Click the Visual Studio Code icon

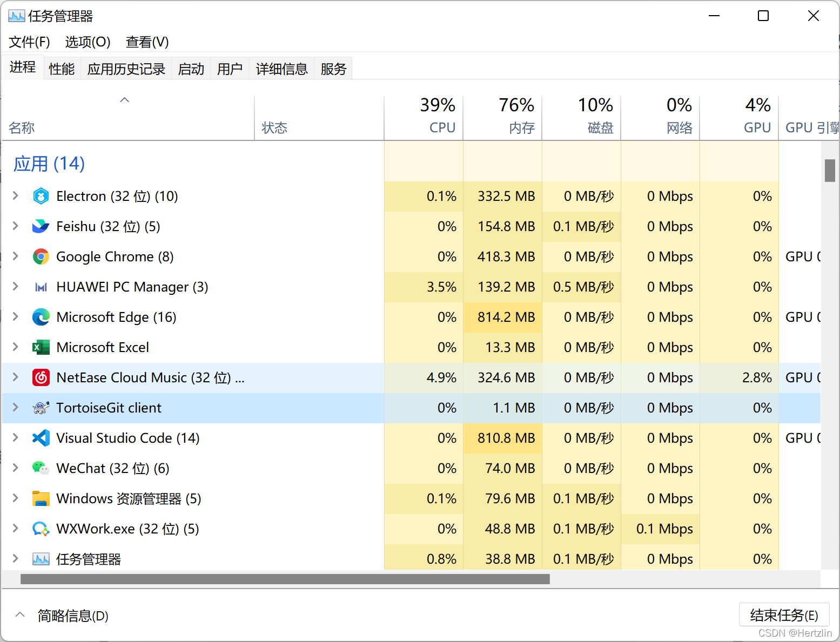pos(41,438)
